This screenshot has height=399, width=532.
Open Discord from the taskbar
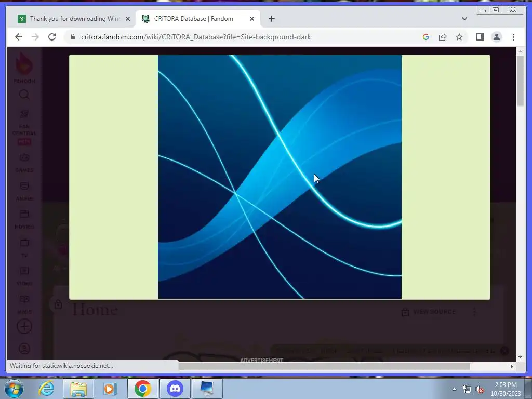coord(175,389)
